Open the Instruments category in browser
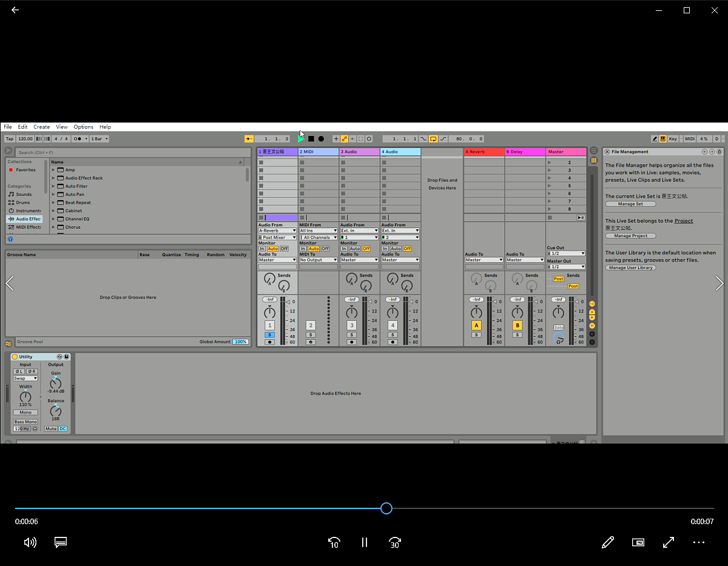This screenshot has width=728, height=566. click(x=25, y=211)
